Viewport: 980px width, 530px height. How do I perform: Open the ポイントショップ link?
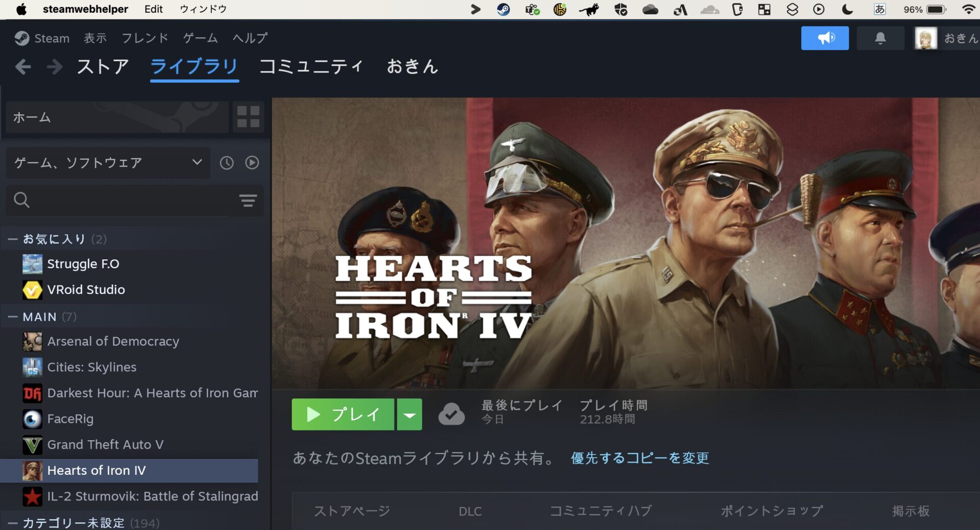point(772,511)
